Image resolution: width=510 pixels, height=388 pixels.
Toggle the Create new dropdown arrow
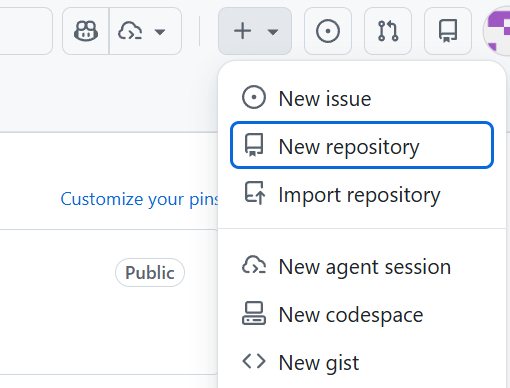[x=273, y=32]
